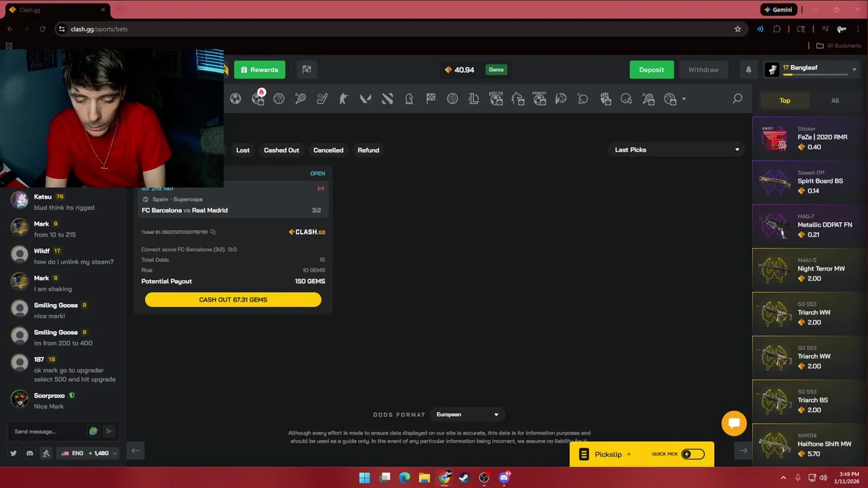This screenshot has width=868, height=488.
Task: Open the basketball sport category
Action: pos(279,99)
